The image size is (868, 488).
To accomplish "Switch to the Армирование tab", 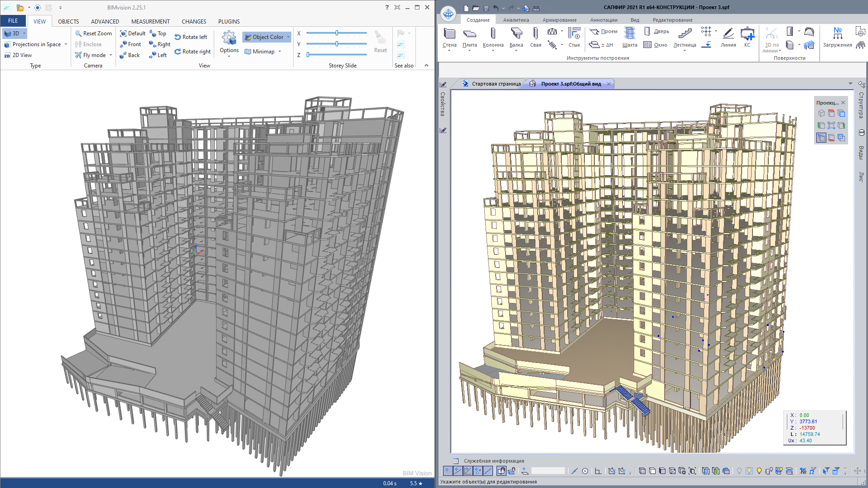I will (559, 20).
